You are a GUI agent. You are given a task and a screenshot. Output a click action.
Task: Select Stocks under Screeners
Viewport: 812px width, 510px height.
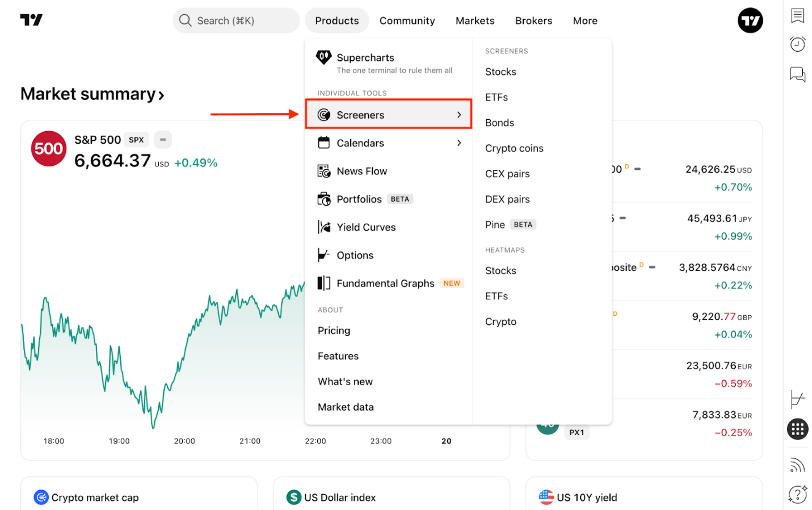500,72
